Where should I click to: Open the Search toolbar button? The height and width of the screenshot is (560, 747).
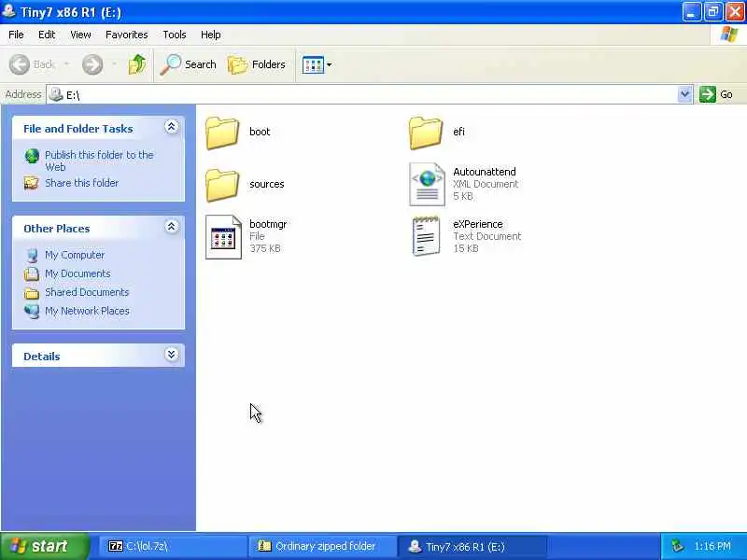pyautogui.click(x=189, y=64)
